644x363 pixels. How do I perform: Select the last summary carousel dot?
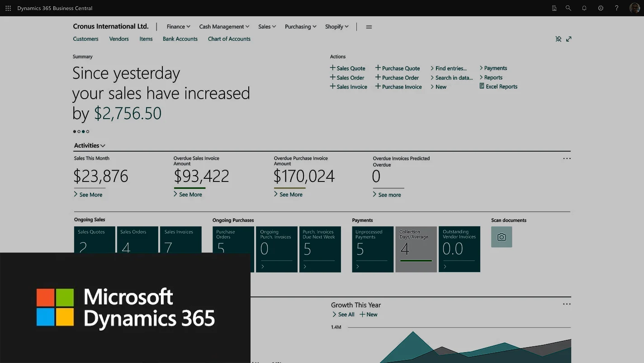coord(88,132)
